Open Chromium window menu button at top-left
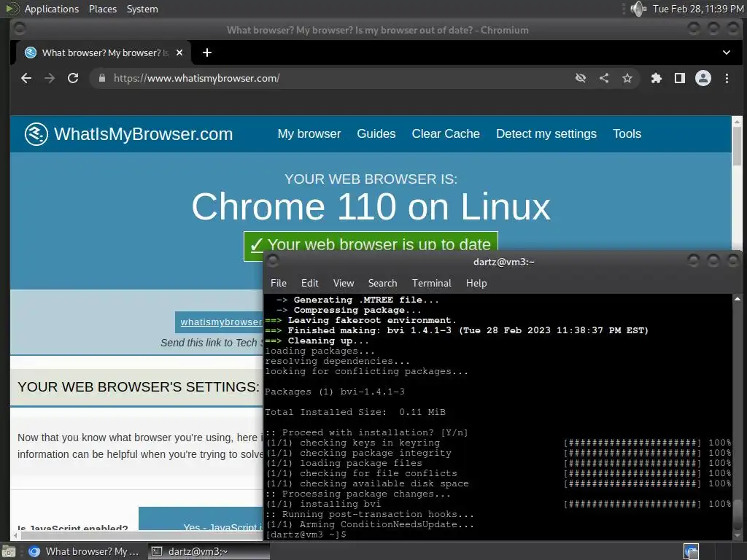Screen dimensions: 747x560 point(20,28)
